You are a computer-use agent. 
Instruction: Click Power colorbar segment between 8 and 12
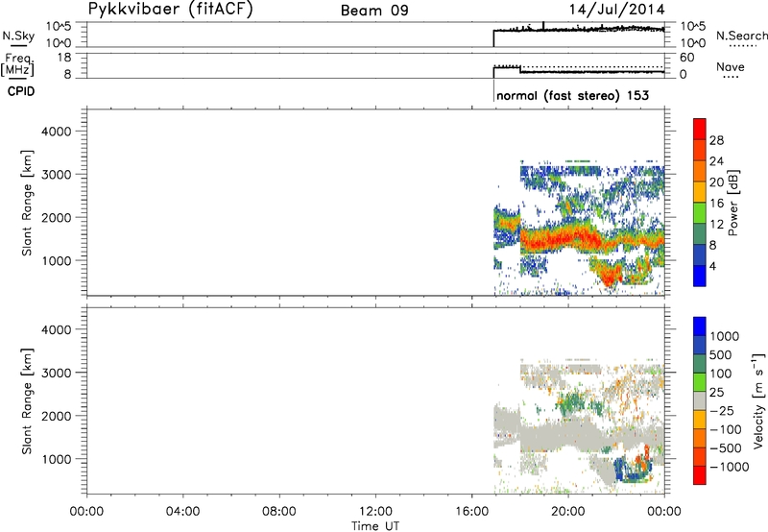point(700,233)
